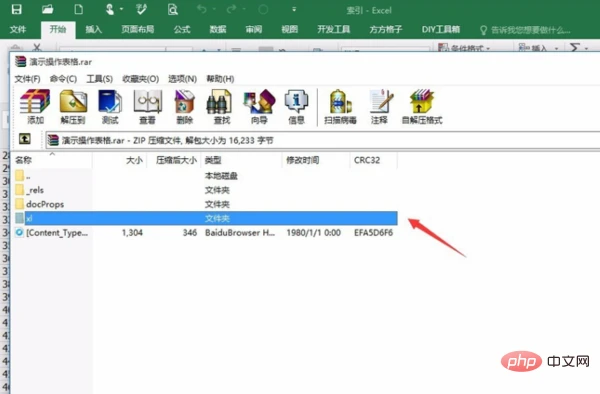The height and width of the screenshot is (394, 600).
Task: Click Excel's Save icon in quick access toolbar
Action: pos(16,9)
